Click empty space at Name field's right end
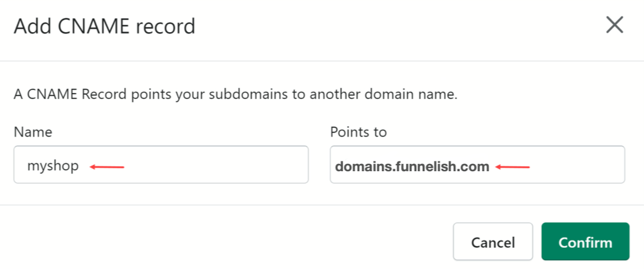This screenshot has width=644, height=269. (x=243, y=165)
